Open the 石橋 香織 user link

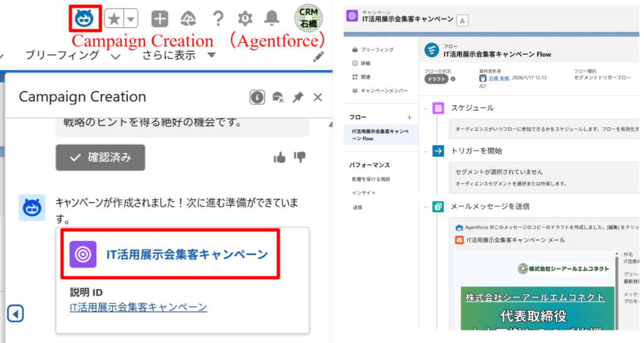tap(499, 78)
